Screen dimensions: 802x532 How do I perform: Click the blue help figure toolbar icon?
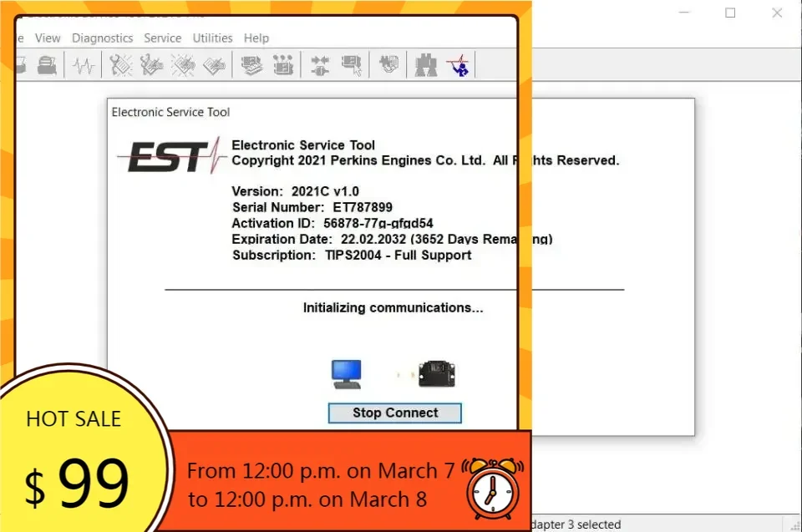459,65
